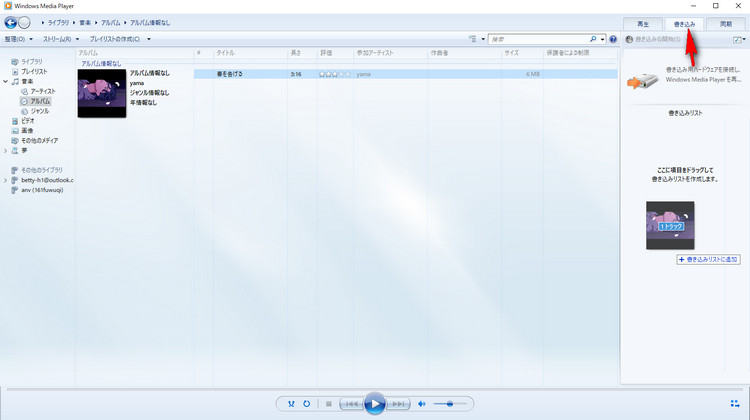Click the 書き込みリストに追加 button
Image resolution: width=750 pixels, height=420 pixels.
708,259
